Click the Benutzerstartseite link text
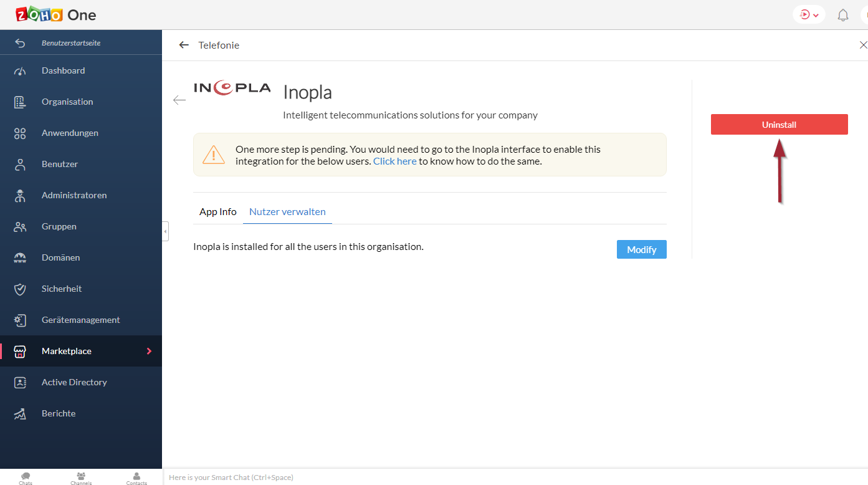This screenshot has width=868, height=485. tap(71, 43)
